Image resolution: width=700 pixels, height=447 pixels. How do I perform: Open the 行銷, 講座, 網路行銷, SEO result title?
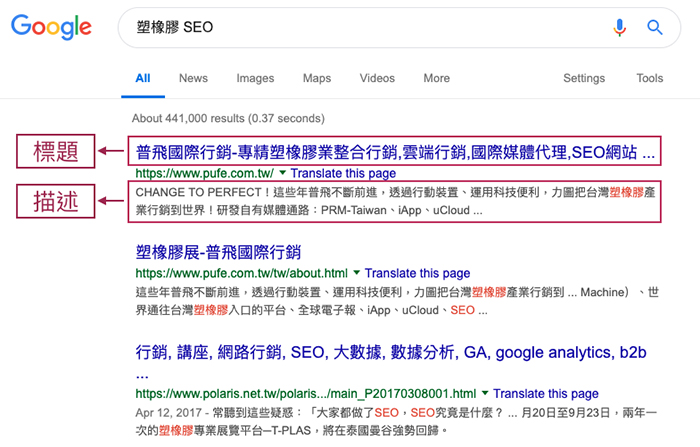[x=391, y=361]
